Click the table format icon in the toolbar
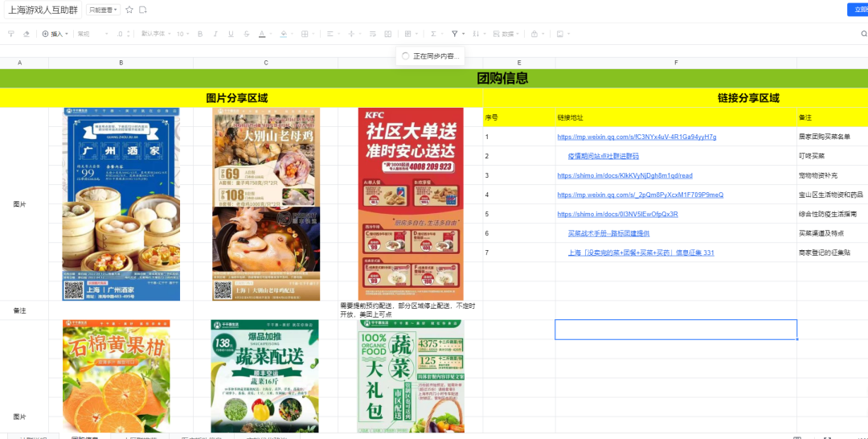The image size is (868, 439). pos(408,34)
